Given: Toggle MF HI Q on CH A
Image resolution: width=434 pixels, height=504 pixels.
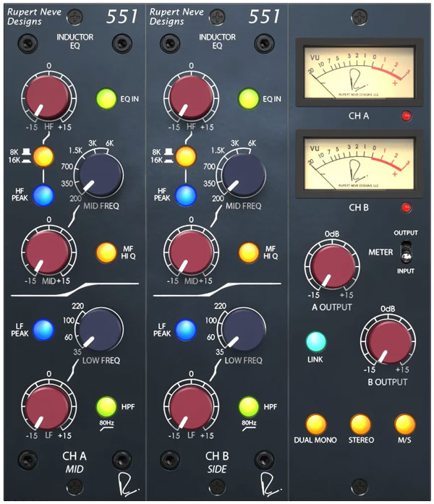Looking at the screenshot, I should pos(106,252).
